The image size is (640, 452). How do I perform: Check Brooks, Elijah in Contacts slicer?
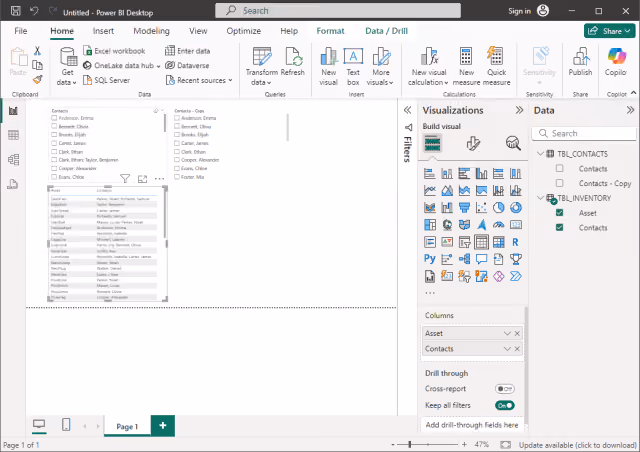[x=54, y=134]
